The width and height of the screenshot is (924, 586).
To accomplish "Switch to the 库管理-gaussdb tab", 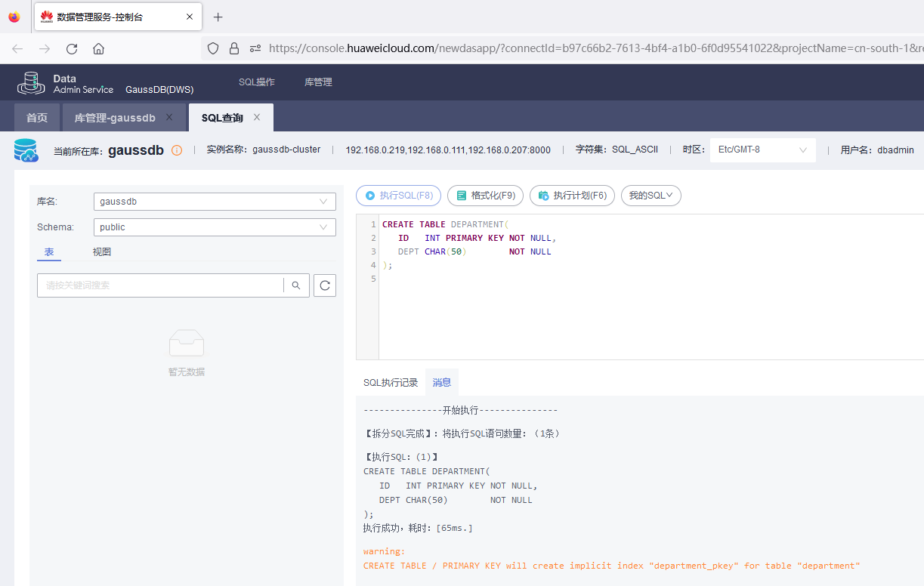I will (115, 118).
